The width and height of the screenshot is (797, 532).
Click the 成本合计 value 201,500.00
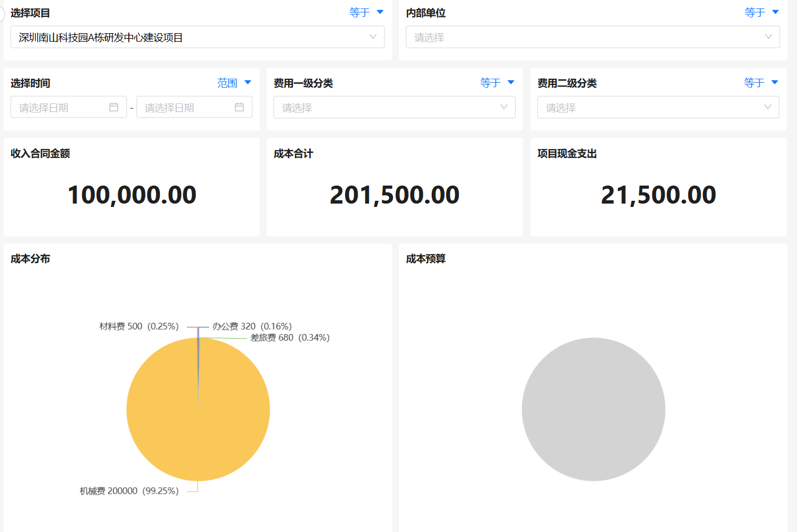point(395,195)
